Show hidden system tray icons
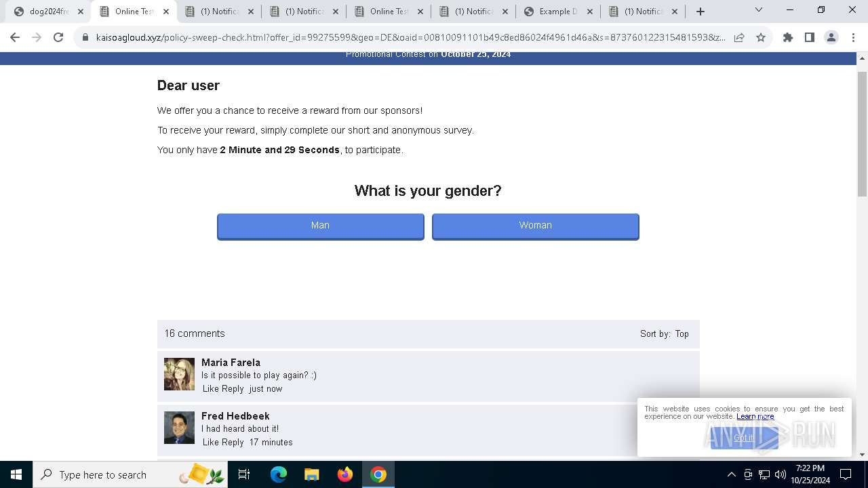This screenshot has height=488, width=868. tap(731, 474)
